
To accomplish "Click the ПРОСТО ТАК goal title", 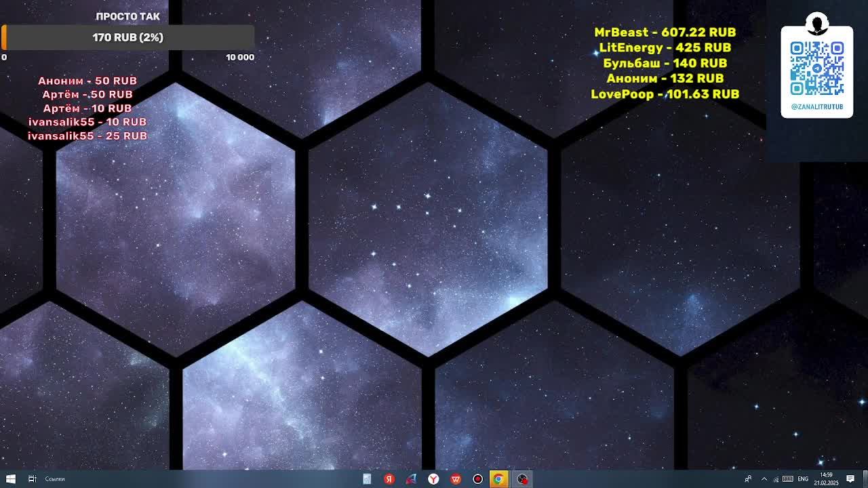I will pos(128,16).
